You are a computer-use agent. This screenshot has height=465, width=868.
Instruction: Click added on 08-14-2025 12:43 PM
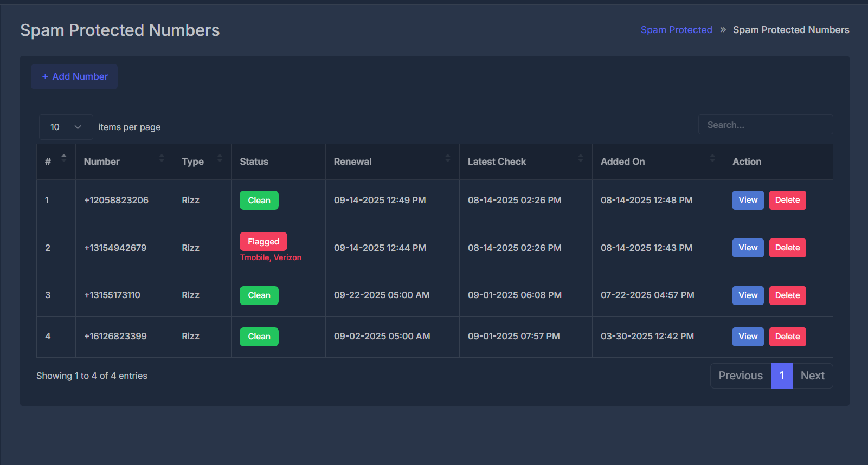(x=646, y=248)
